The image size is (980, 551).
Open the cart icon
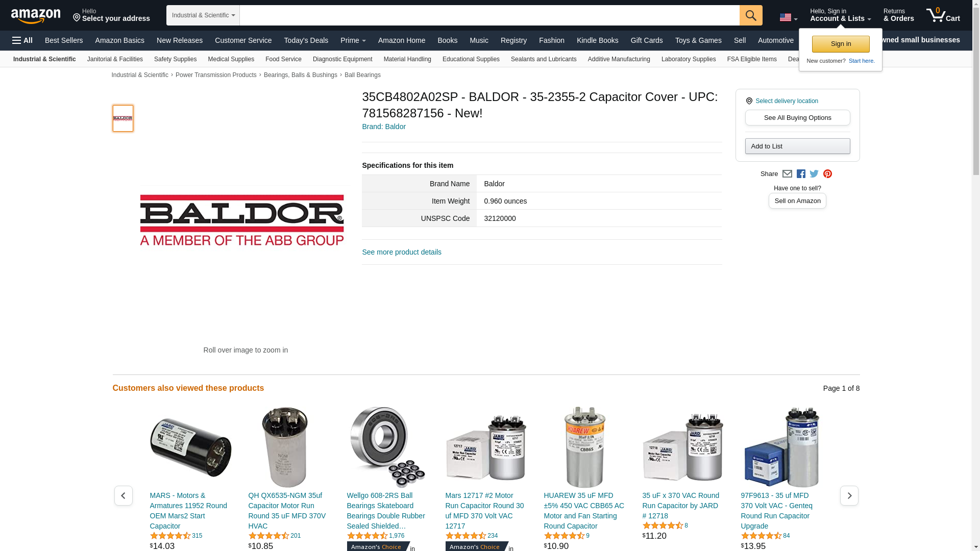click(x=943, y=15)
